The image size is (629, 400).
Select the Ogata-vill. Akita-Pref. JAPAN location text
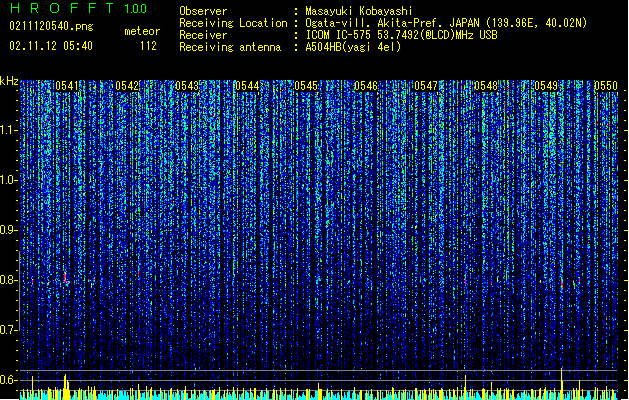(x=446, y=23)
